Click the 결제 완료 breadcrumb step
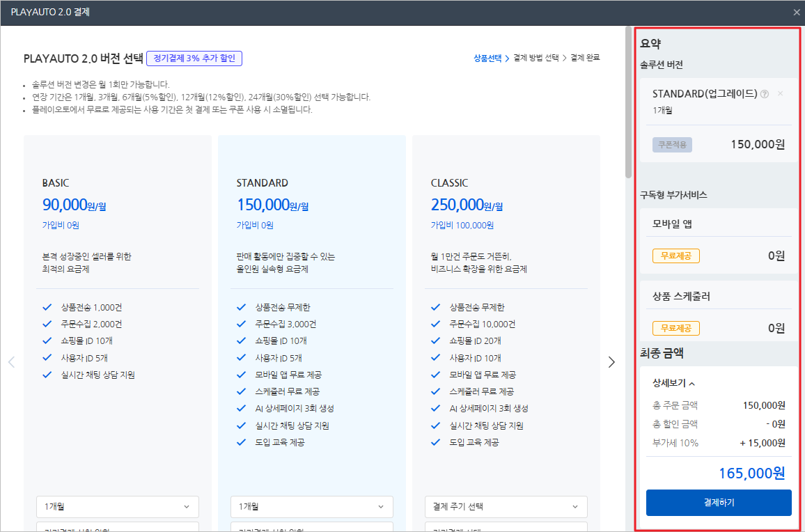Image resolution: width=805 pixels, height=532 pixels. [585, 58]
